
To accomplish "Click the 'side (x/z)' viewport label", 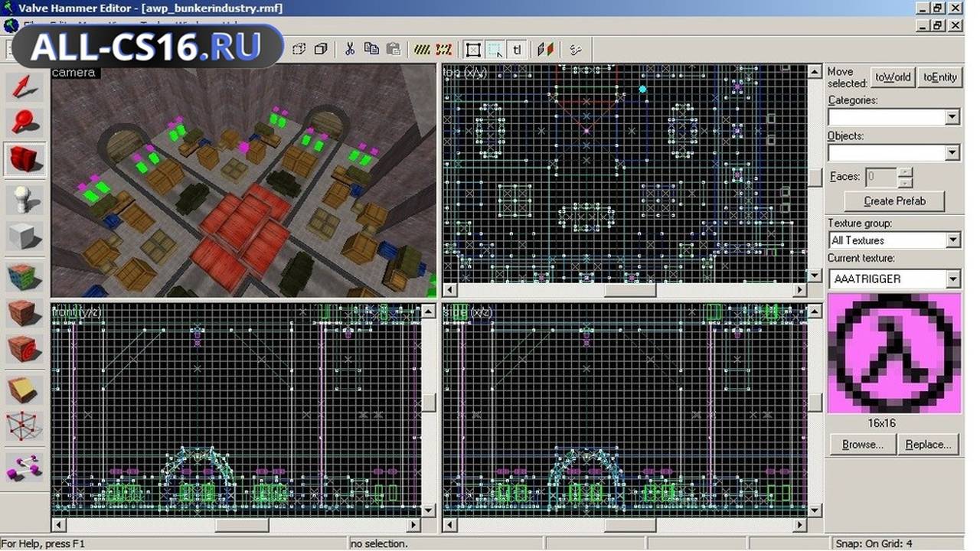I will point(468,311).
